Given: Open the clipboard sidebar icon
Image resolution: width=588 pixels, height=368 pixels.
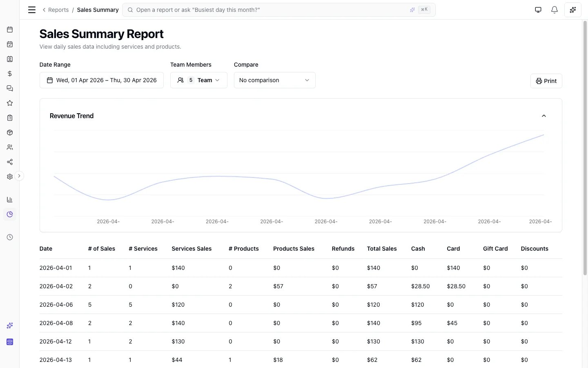Looking at the screenshot, I should [10, 118].
